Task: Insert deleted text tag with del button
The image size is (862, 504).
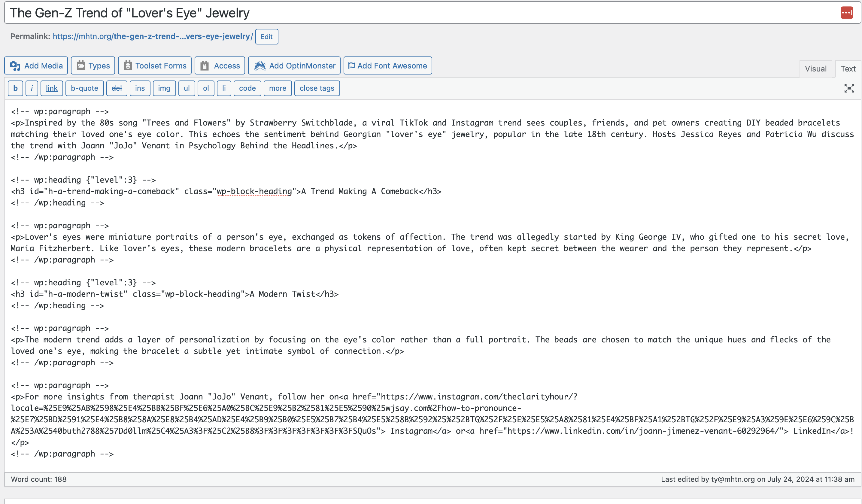Action: (117, 88)
